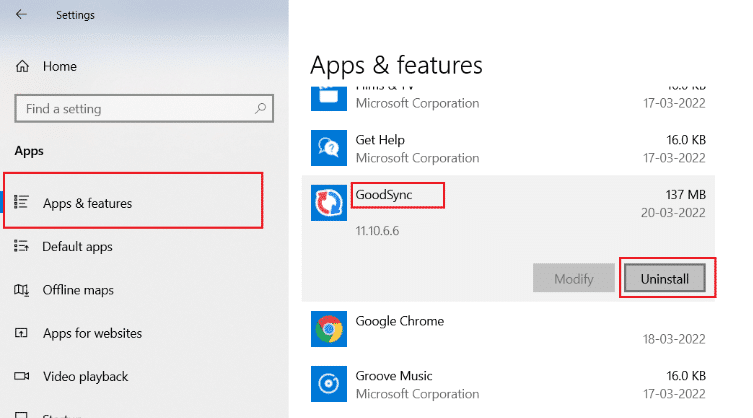Click the Films & TV app icon

point(328,98)
